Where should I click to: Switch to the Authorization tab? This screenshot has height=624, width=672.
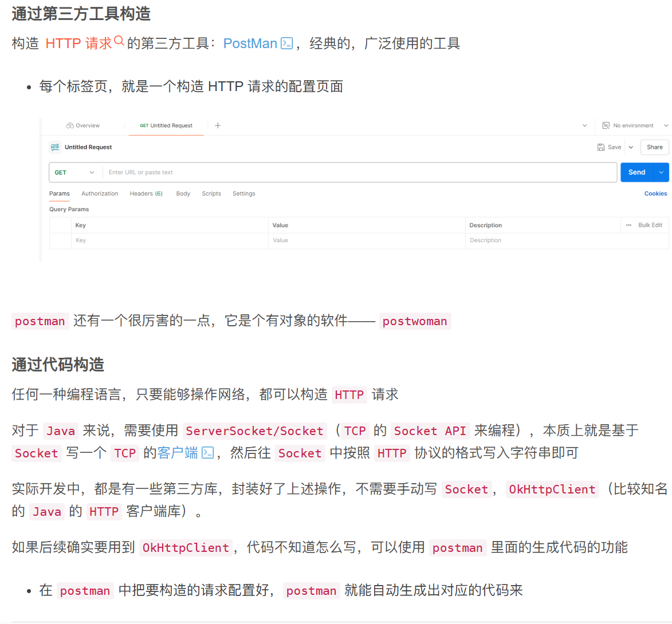[x=100, y=193]
